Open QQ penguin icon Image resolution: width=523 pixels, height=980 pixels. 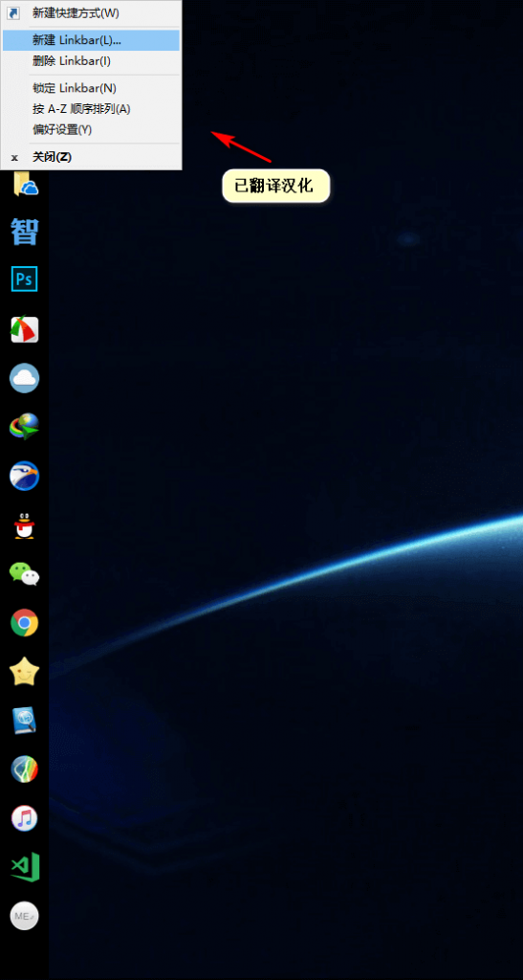[x=24, y=525]
